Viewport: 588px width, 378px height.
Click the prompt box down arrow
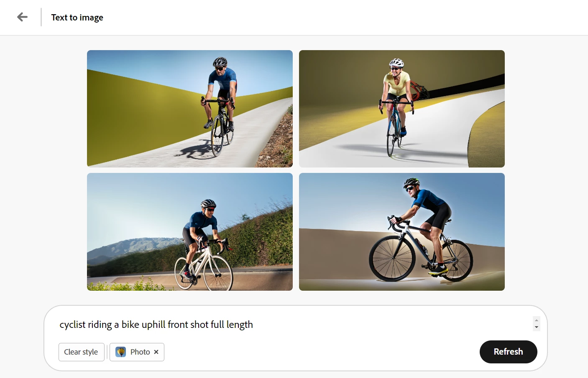click(x=537, y=327)
